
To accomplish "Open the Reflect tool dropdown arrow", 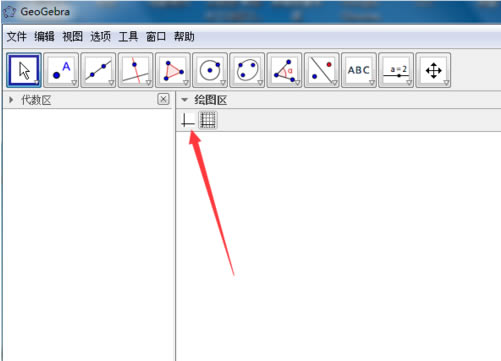I will click(335, 83).
